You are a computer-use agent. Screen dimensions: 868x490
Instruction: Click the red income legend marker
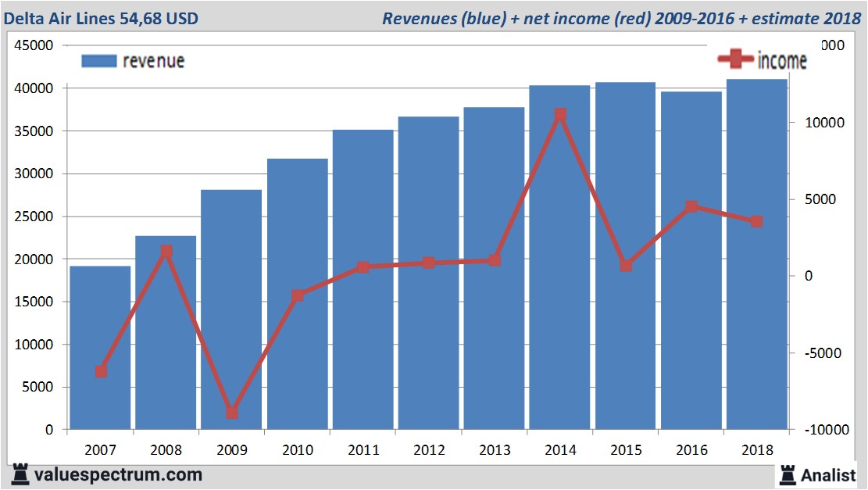coord(735,59)
